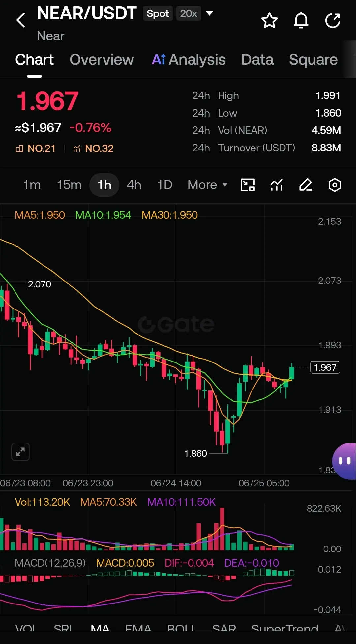Screen dimensions: 356x644
Task: Tap DEA:-0.010 value
Action: [x=252, y=563]
